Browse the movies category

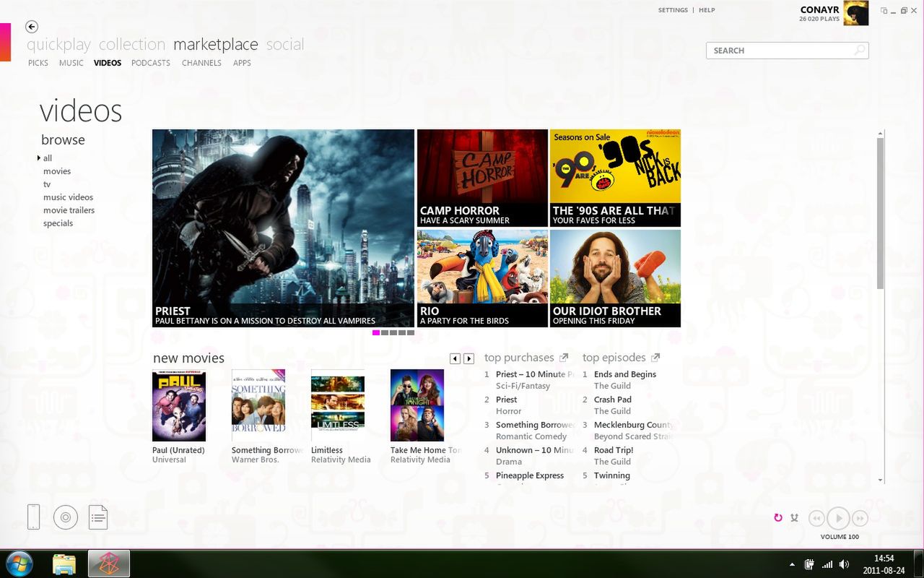(x=57, y=171)
